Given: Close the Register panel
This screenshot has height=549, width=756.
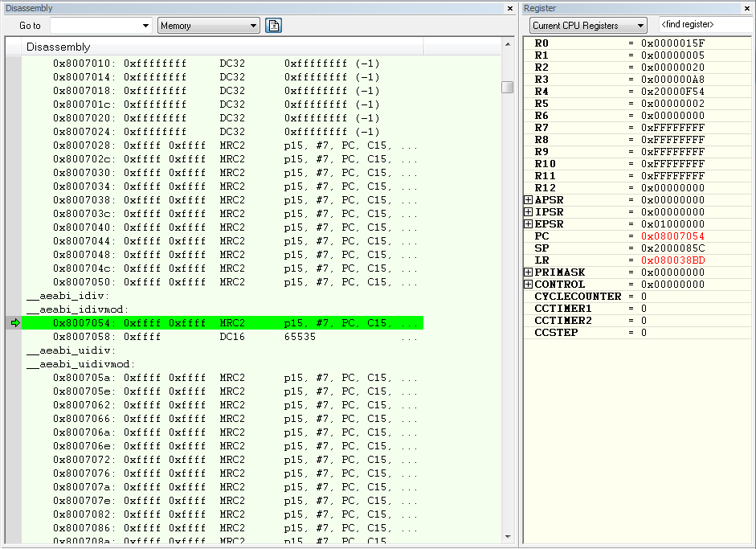Looking at the screenshot, I should click(747, 8).
